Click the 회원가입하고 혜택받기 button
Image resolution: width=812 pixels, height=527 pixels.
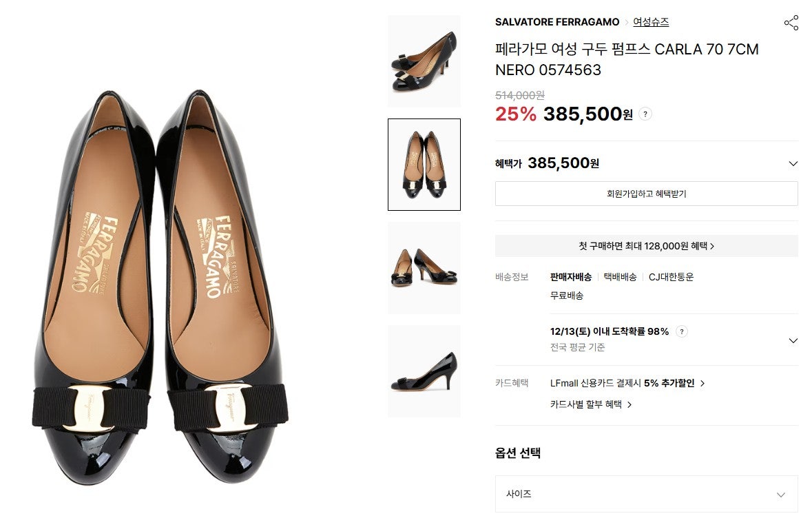point(646,194)
